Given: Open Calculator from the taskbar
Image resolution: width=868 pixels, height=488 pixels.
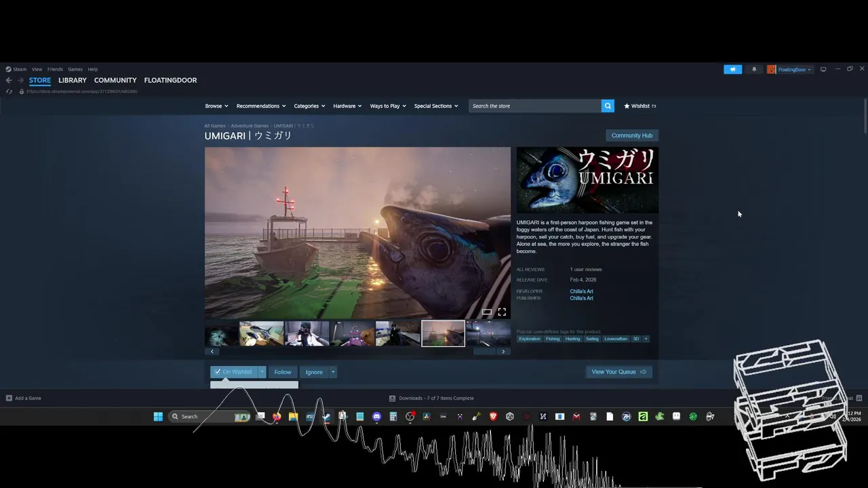Looking at the screenshot, I should click(x=393, y=416).
